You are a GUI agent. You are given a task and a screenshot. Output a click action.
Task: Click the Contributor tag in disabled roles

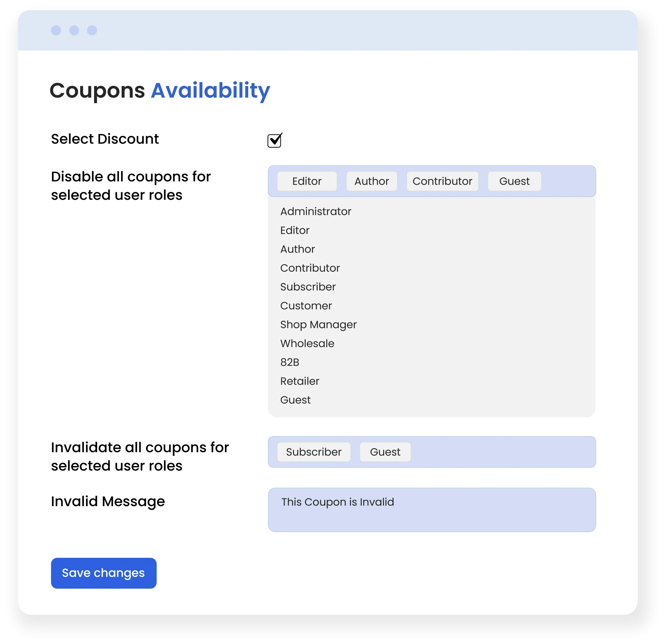point(442,181)
